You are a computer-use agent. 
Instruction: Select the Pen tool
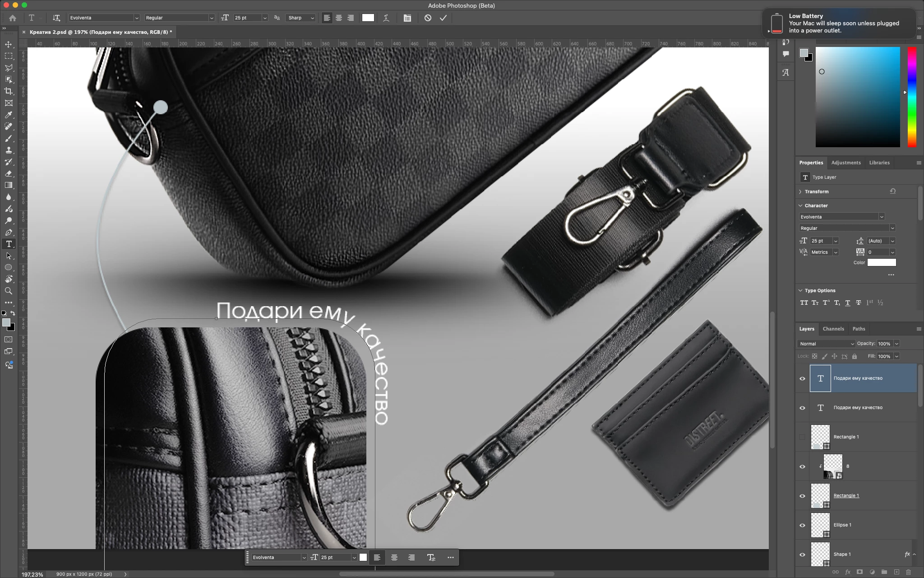tap(9, 233)
